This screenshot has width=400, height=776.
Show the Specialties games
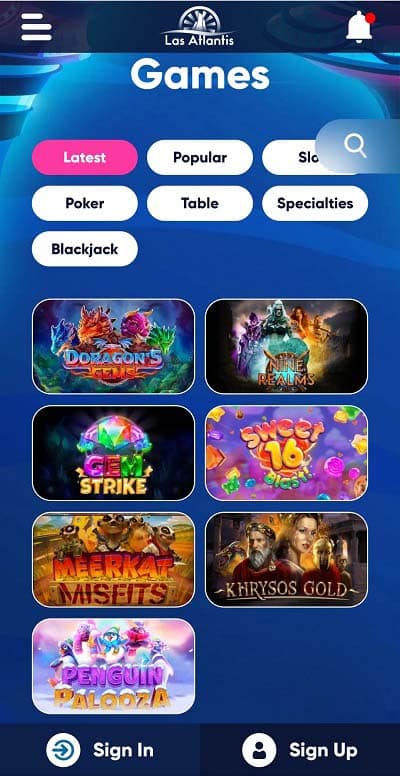(315, 203)
